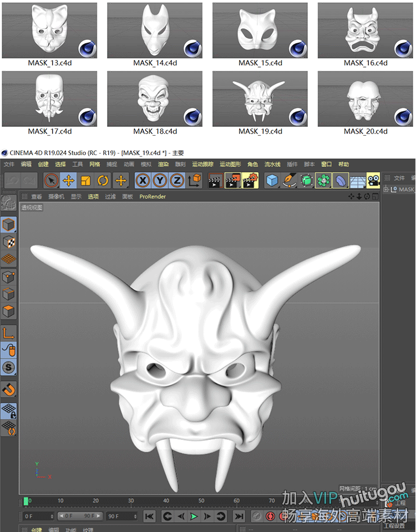
Task: Switch to Polygons mode
Action: point(8,311)
